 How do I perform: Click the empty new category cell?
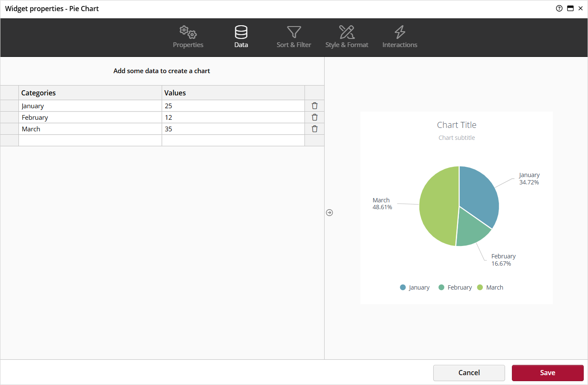click(x=90, y=140)
